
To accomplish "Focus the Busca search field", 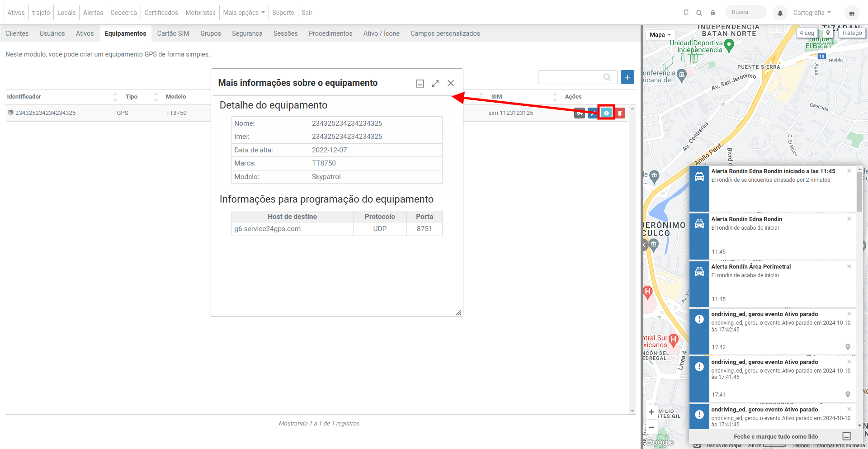I will [x=746, y=12].
